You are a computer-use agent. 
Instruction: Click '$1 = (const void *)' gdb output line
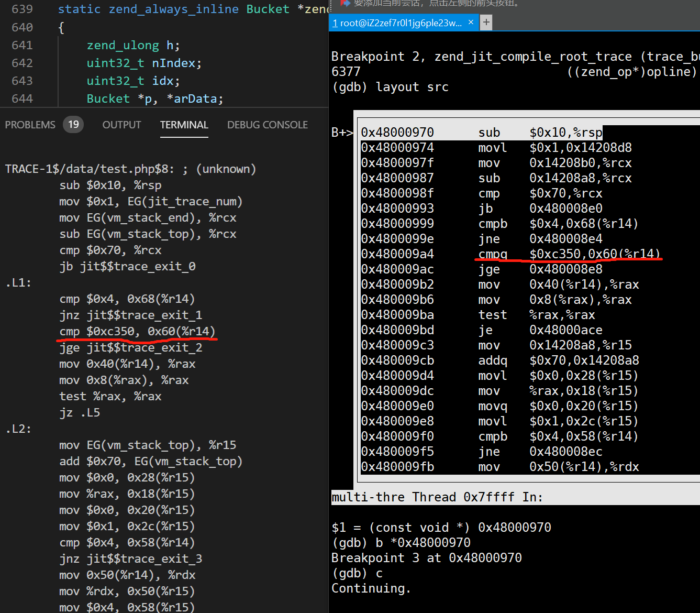pyautogui.click(x=441, y=528)
